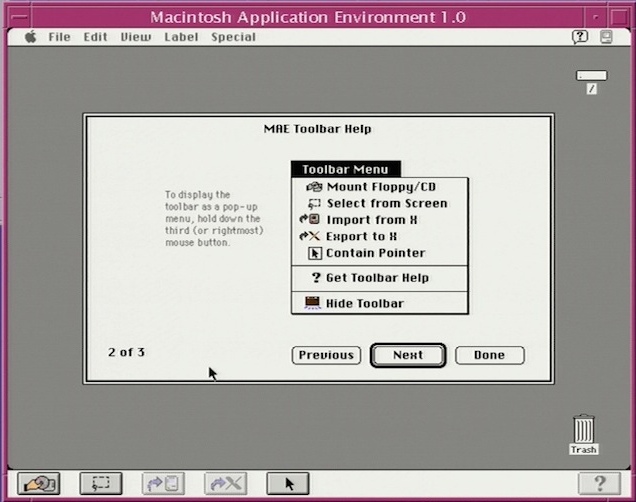Click the Export to X icon in menu illustration
This screenshot has height=502, width=636.
click(310, 236)
